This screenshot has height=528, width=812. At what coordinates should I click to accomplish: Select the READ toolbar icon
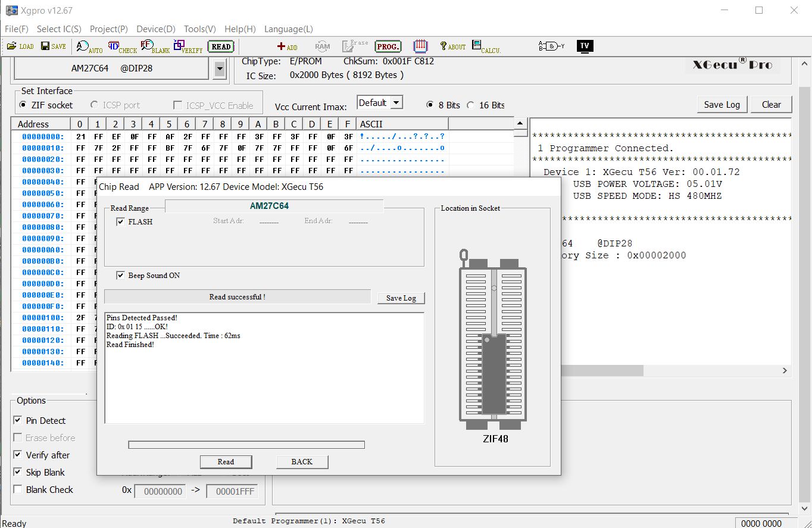click(220, 46)
